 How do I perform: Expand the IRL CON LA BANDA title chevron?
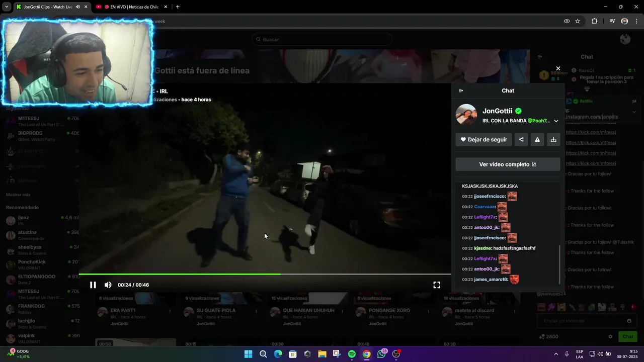(556, 121)
